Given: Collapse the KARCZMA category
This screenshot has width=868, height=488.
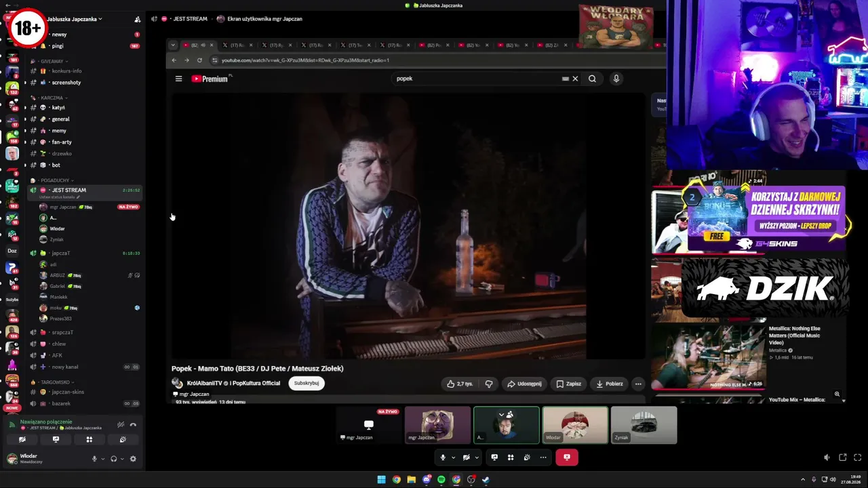Looking at the screenshot, I should (50, 98).
